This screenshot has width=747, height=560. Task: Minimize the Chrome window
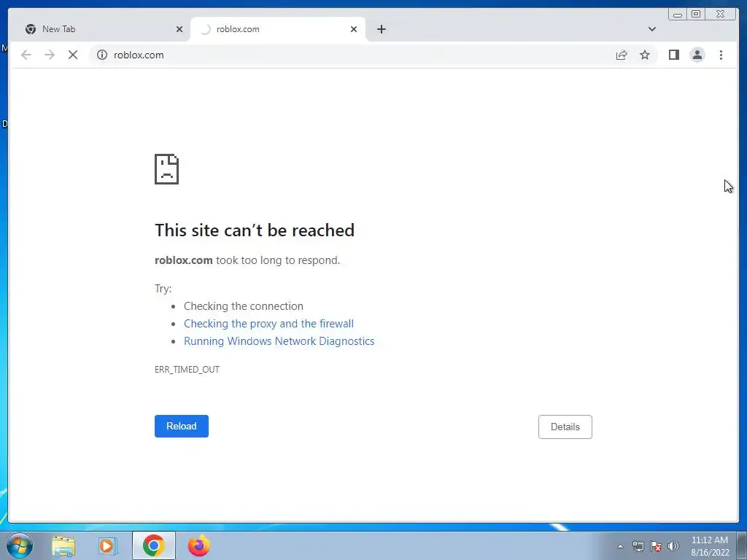coord(678,15)
